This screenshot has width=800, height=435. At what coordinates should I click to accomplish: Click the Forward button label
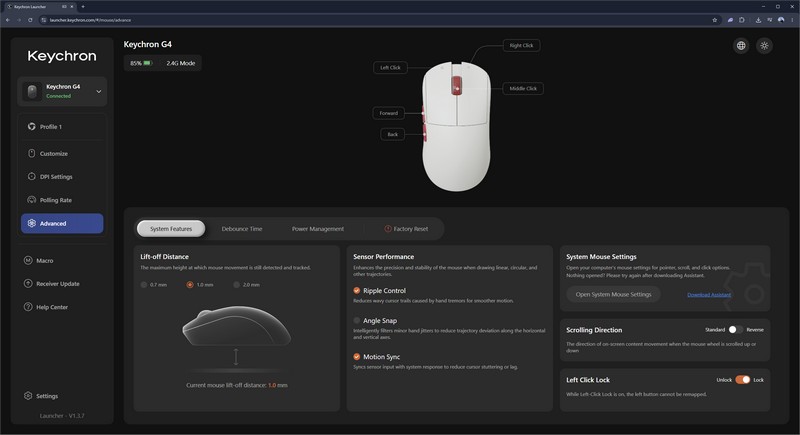(x=388, y=113)
